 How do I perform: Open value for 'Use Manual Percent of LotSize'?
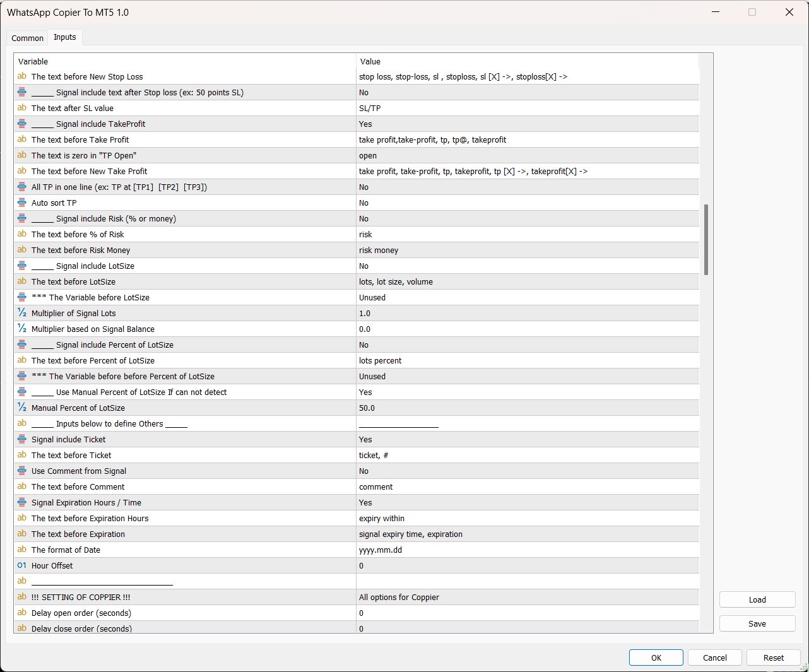528,392
